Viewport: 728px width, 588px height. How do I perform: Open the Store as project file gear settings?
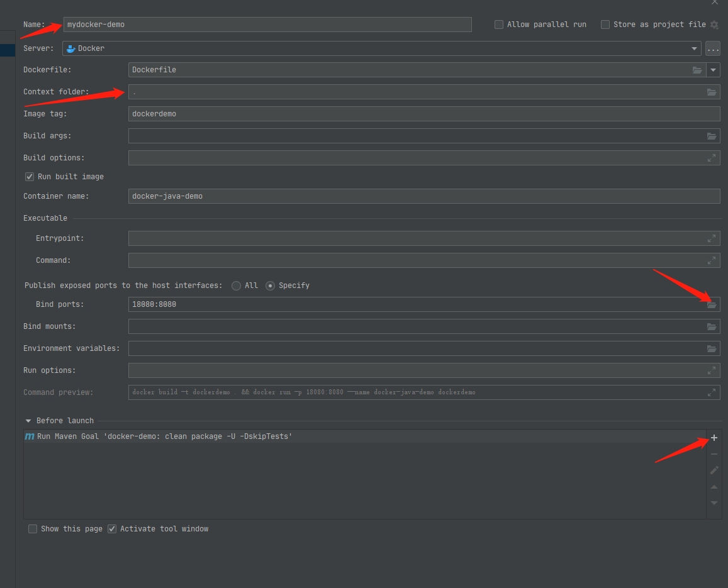[x=715, y=25]
